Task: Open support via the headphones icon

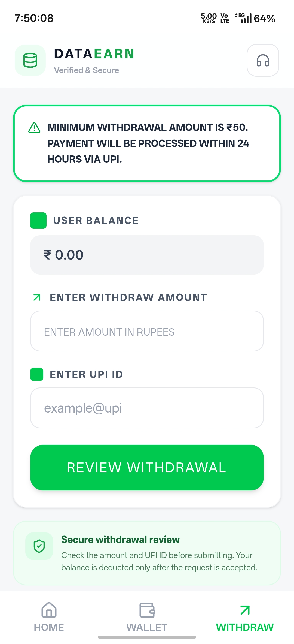Action: click(x=263, y=60)
